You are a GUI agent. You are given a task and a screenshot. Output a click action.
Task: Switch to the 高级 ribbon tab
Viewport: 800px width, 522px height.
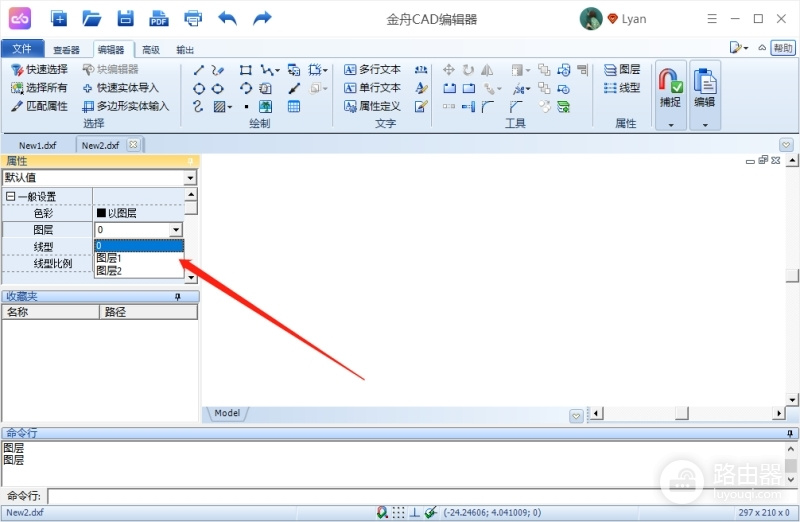click(x=151, y=49)
